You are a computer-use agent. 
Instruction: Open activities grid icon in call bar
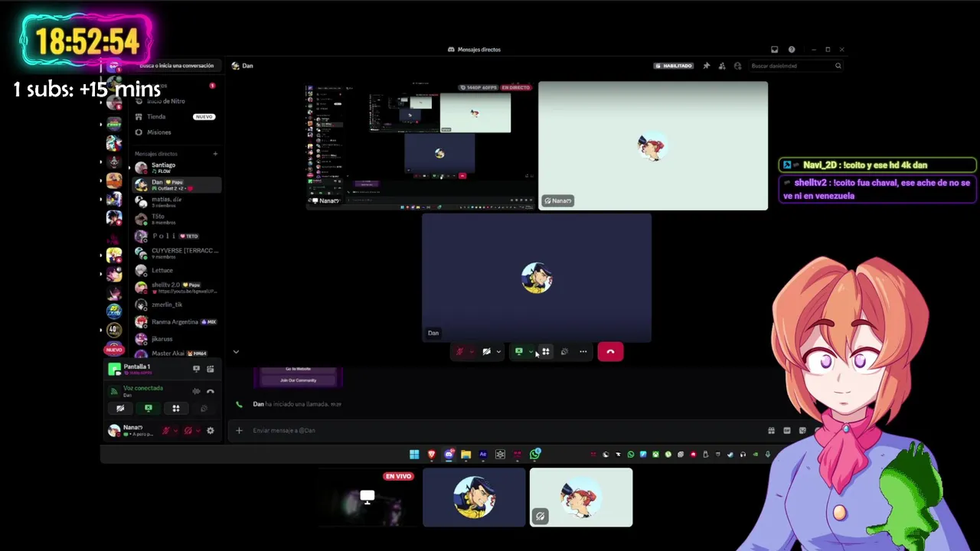point(546,352)
